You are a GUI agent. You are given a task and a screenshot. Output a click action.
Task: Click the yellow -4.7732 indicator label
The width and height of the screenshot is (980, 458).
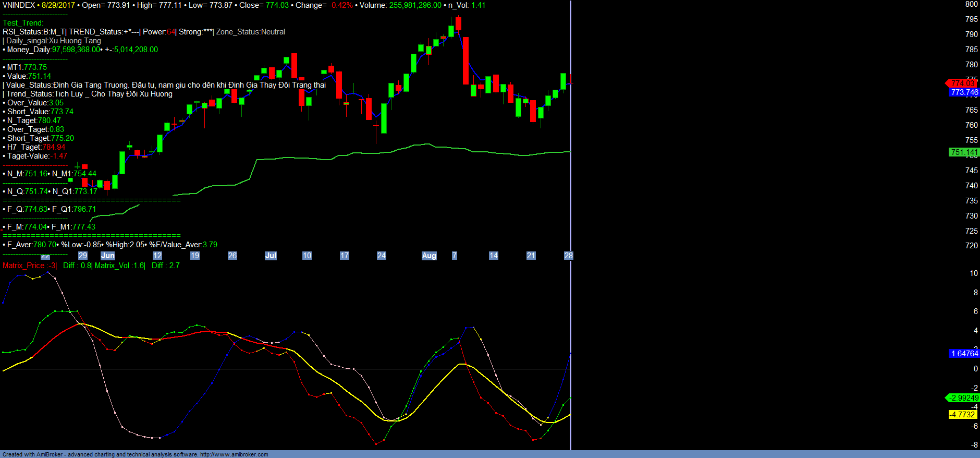point(962,415)
